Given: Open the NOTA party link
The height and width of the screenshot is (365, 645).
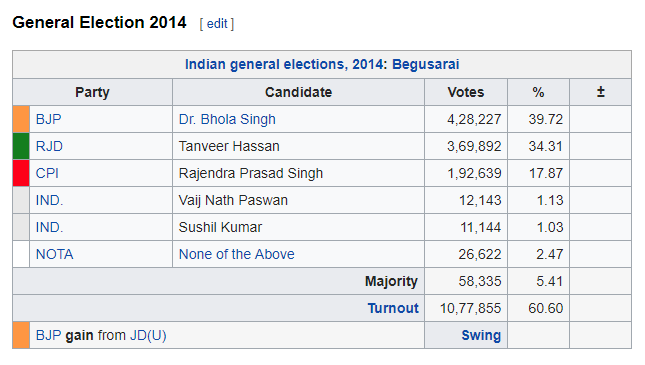Looking at the screenshot, I should click(54, 254).
